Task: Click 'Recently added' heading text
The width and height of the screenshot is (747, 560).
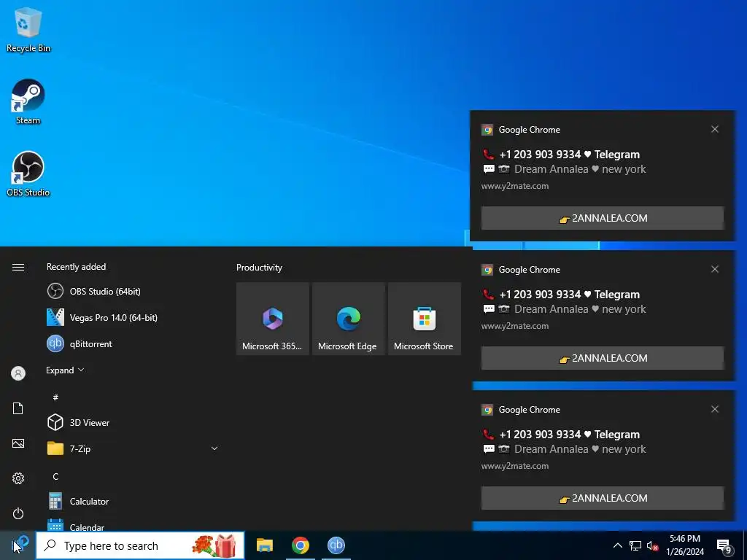Action: (76, 267)
